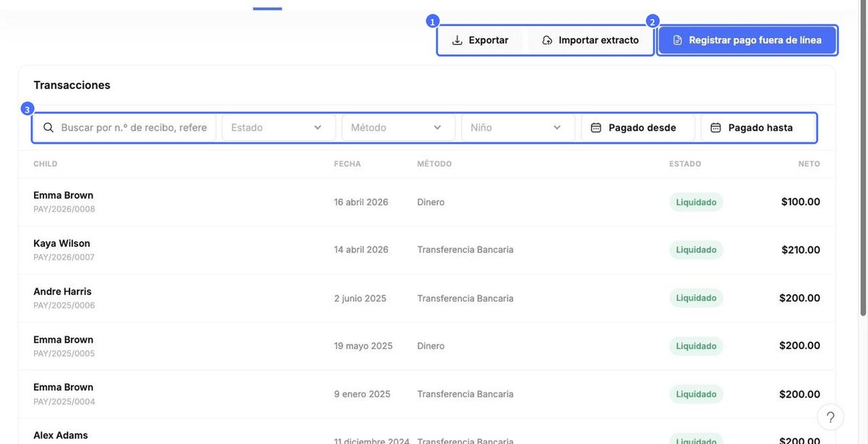Image resolution: width=868 pixels, height=444 pixels.
Task: Open the Pagado desde date picker
Action: (x=638, y=128)
